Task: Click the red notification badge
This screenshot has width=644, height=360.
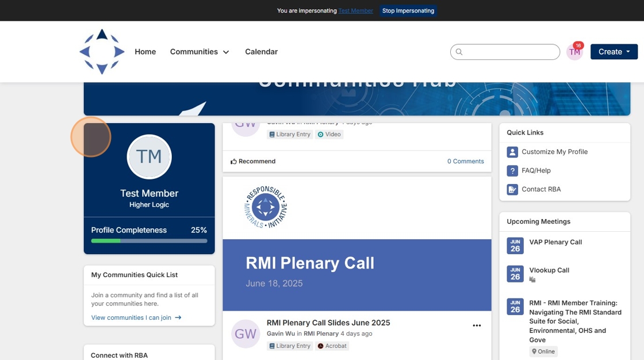Action: pos(578,45)
